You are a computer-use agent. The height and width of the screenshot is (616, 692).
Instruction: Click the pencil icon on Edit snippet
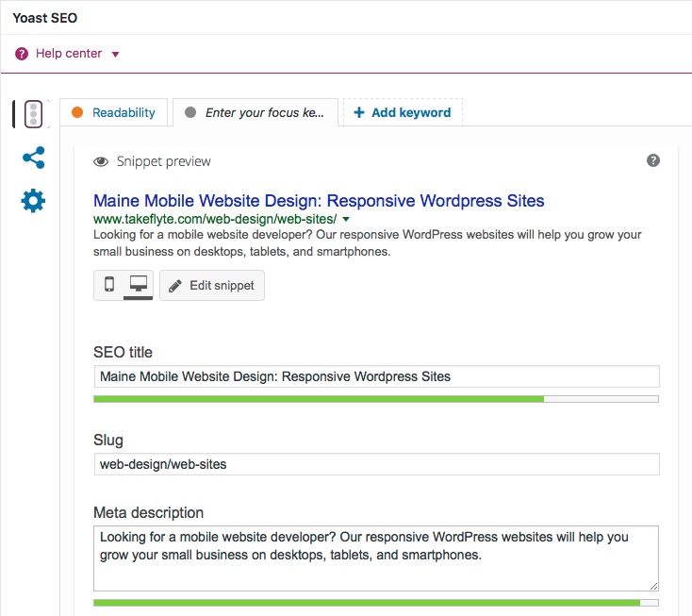pos(175,286)
